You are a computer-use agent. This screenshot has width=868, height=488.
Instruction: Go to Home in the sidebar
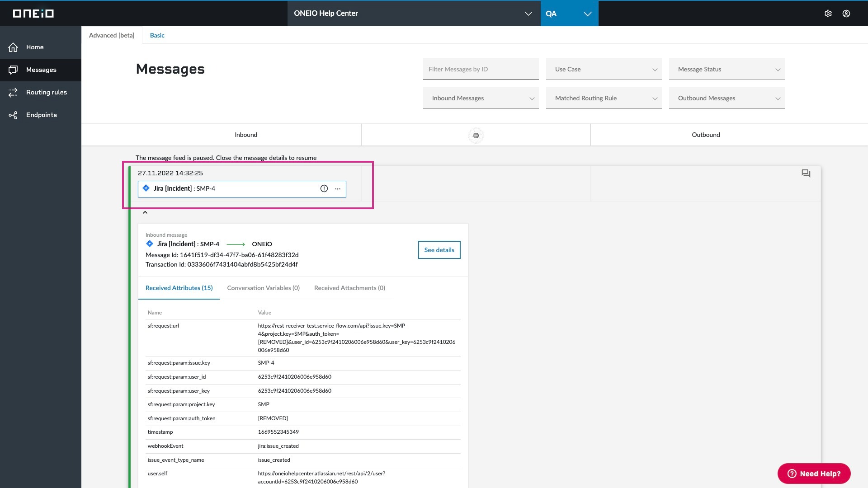coord(41,47)
